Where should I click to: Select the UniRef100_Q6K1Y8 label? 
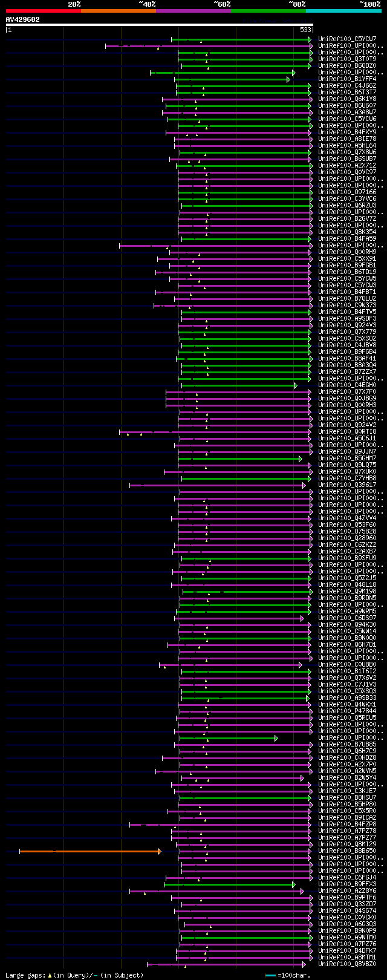point(347,99)
